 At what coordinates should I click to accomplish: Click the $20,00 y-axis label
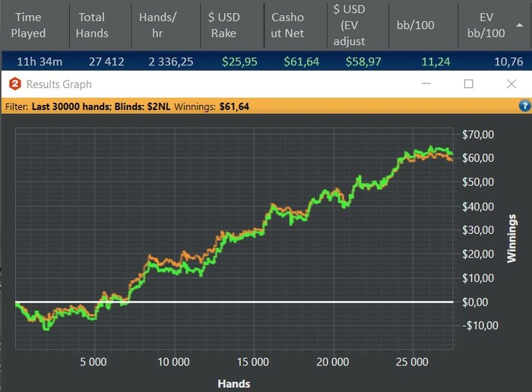click(x=478, y=254)
